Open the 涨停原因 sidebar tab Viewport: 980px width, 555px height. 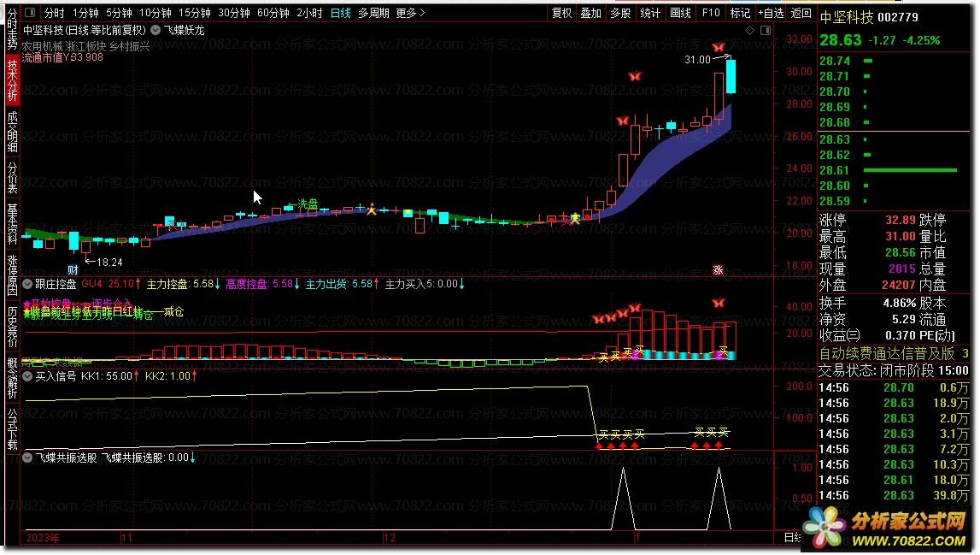point(12,275)
